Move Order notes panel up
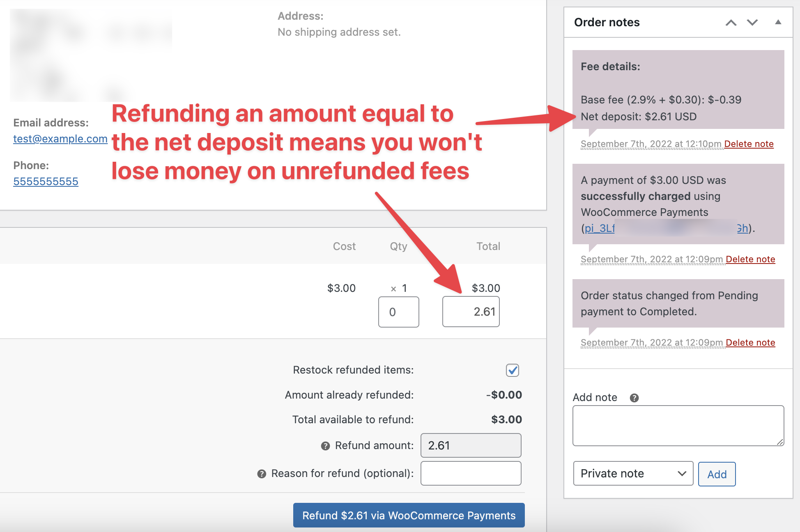This screenshot has height=532, width=800. (731, 23)
